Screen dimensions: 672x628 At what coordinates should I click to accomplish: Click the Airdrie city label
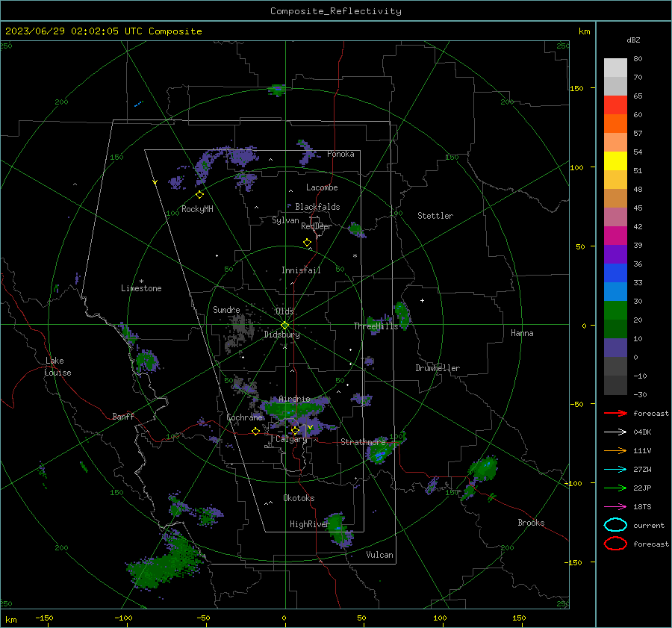(294, 399)
